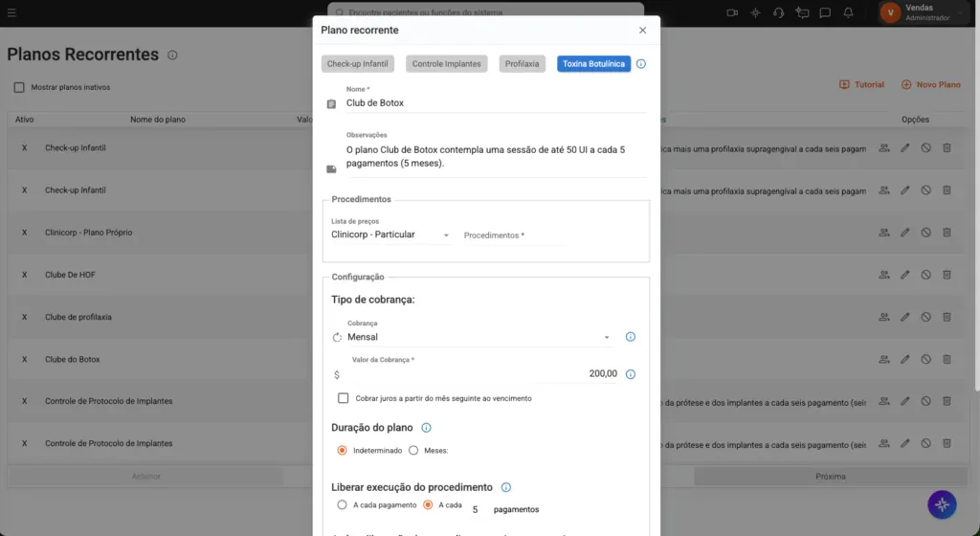
Task: Select Indeterminado plan duration
Action: pyautogui.click(x=342, y=451)
